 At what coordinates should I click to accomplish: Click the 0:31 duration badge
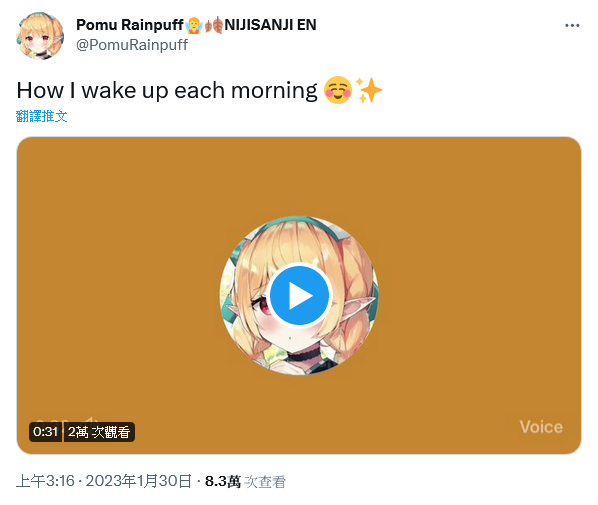click(45, 432)
